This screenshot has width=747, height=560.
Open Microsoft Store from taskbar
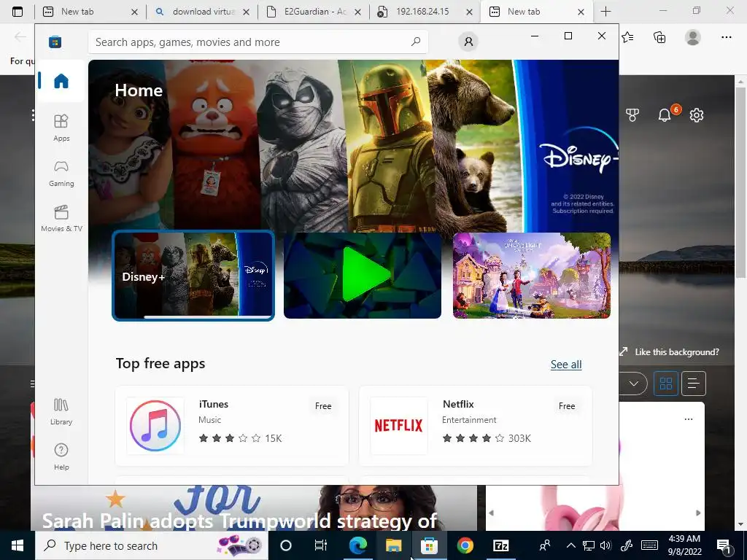click(429, 545)
